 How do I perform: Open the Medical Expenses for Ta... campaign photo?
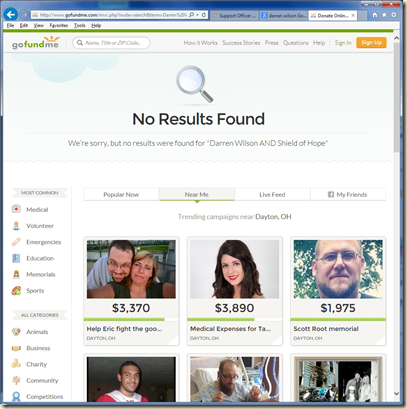pos(234,269)
